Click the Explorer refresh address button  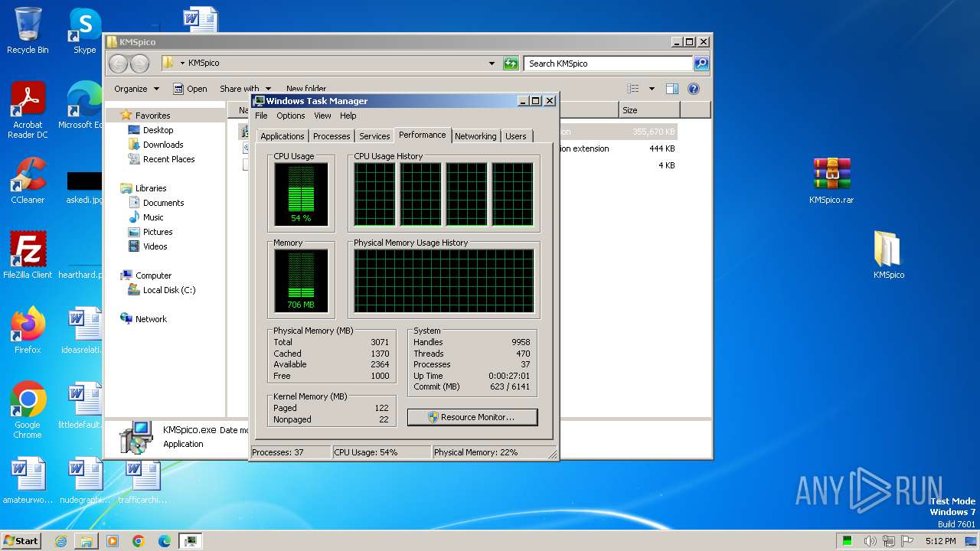click(511, 64)
